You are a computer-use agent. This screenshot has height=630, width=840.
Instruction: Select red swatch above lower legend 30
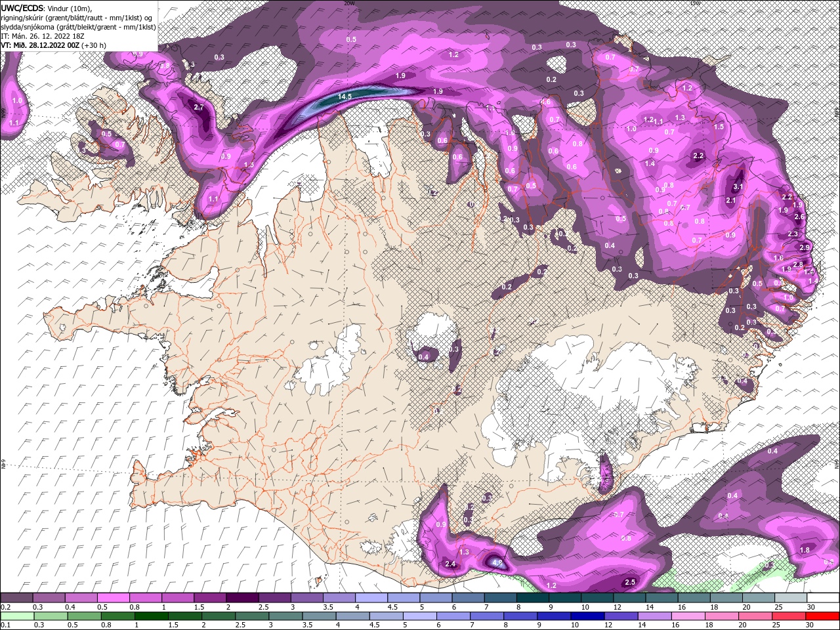click(x=823, y=615)
